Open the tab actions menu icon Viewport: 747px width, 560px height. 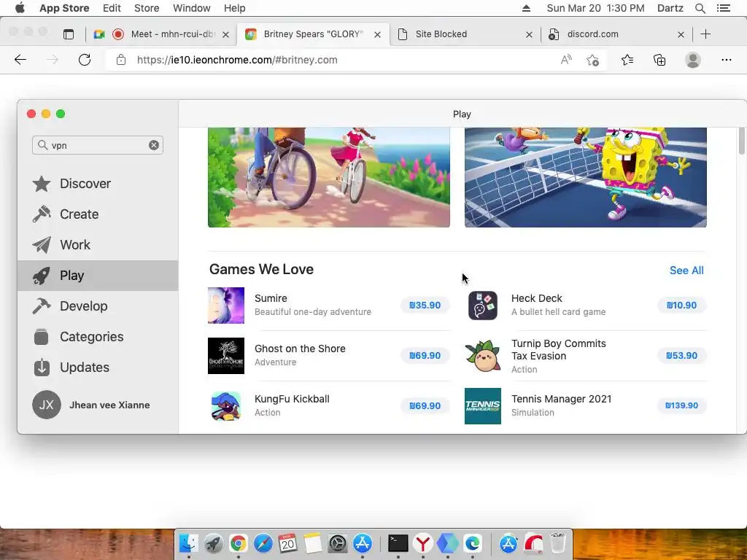point(69,34)
